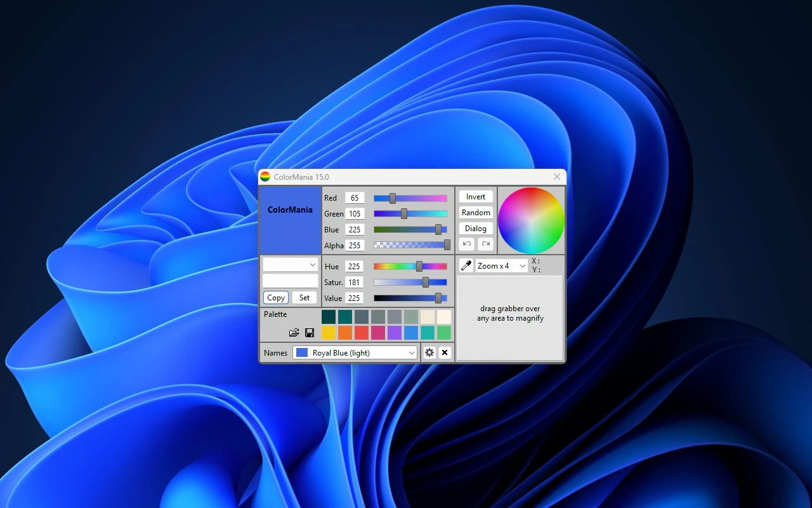
Task: Select the beige swatch next to the sage swatch
Action: pos(428,316)
